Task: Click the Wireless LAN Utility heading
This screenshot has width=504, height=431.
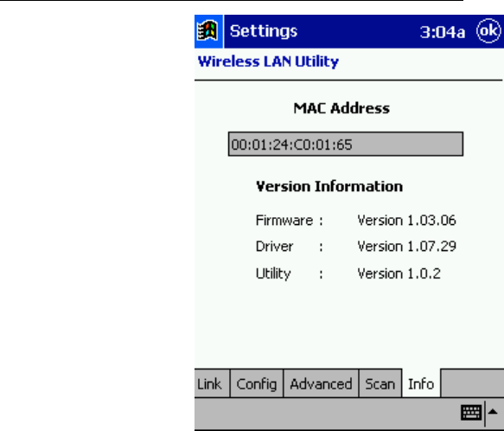Action: 268,61
